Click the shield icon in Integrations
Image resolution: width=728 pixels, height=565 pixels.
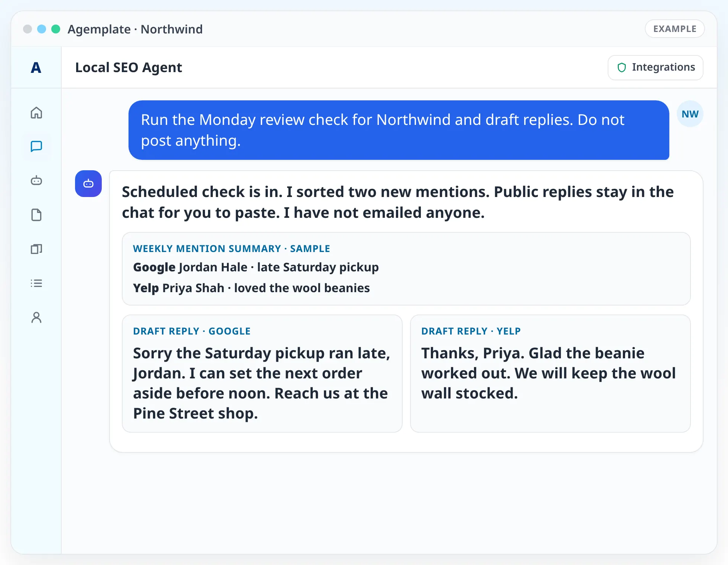622,68
